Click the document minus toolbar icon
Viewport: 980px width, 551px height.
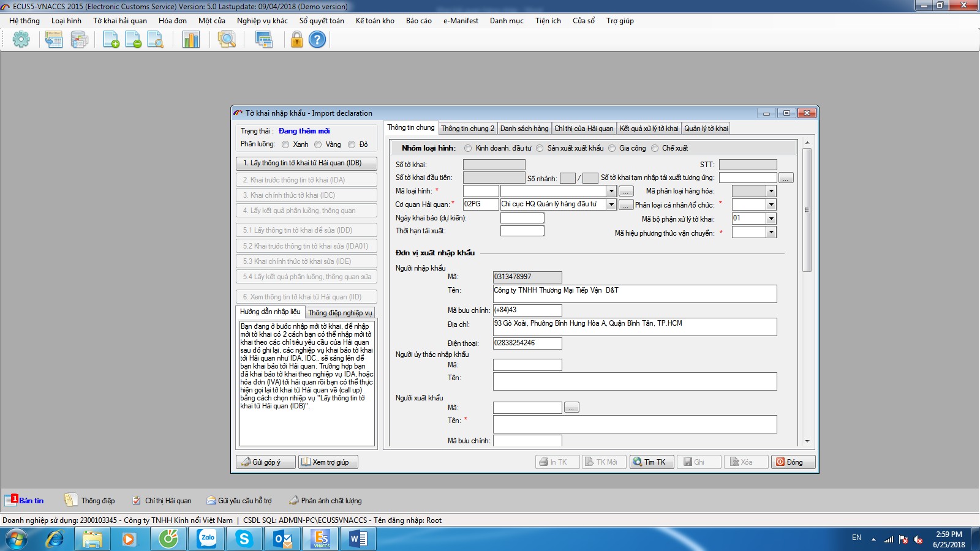click(133, 40)
